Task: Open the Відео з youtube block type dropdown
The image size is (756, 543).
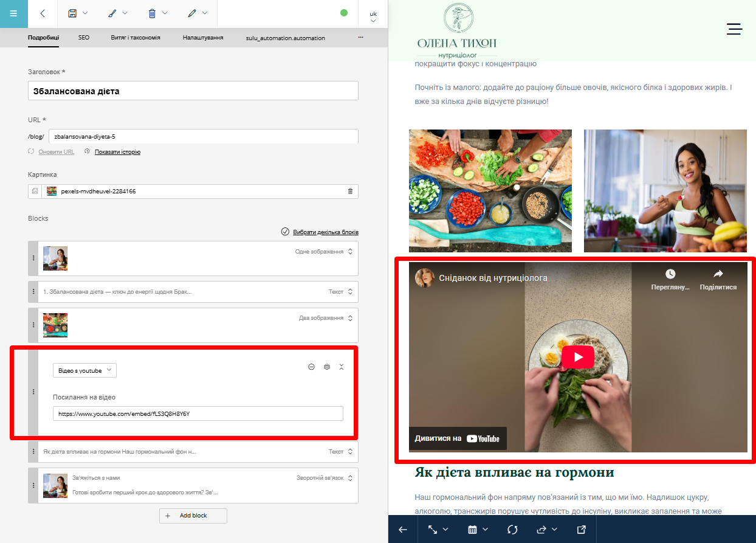Action: pyautogui.click(x=84, y=370)
